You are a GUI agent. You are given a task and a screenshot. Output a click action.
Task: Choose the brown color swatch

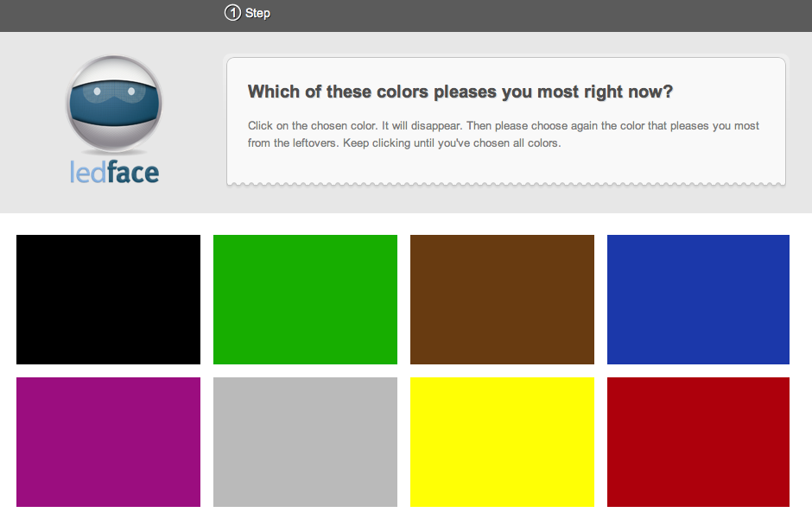(502, 300)
